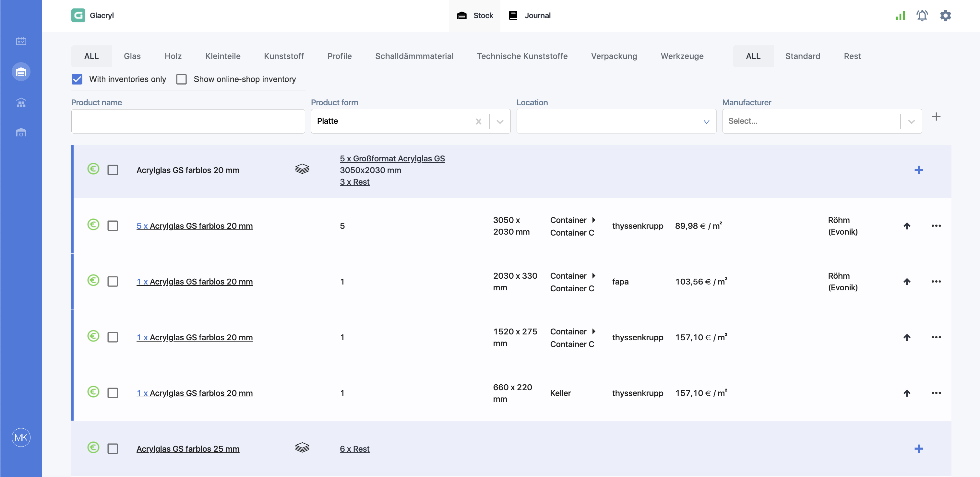Expand Container path on the 3050 x 2030 row
The width and height of the screenshot is (980, 477).
pyautogui.click(x=593, y=220)
